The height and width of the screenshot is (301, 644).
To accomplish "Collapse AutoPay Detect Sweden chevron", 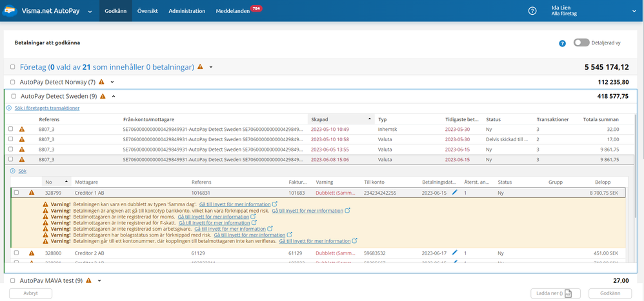I will coord(114,97).
